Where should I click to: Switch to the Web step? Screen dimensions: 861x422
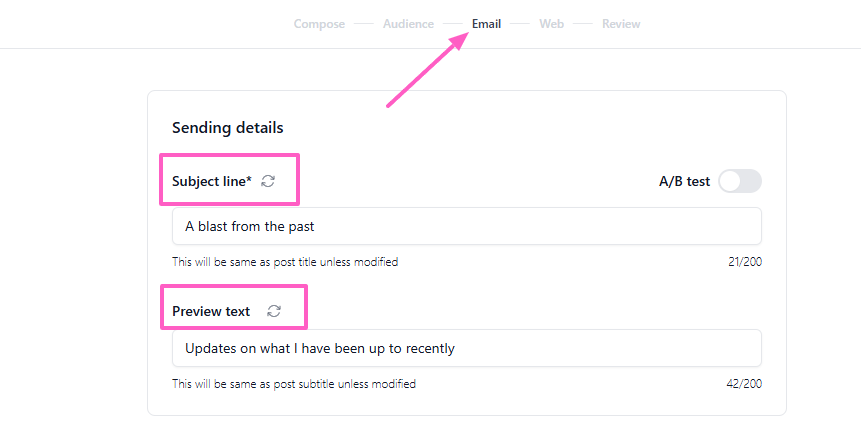point(551,24)
